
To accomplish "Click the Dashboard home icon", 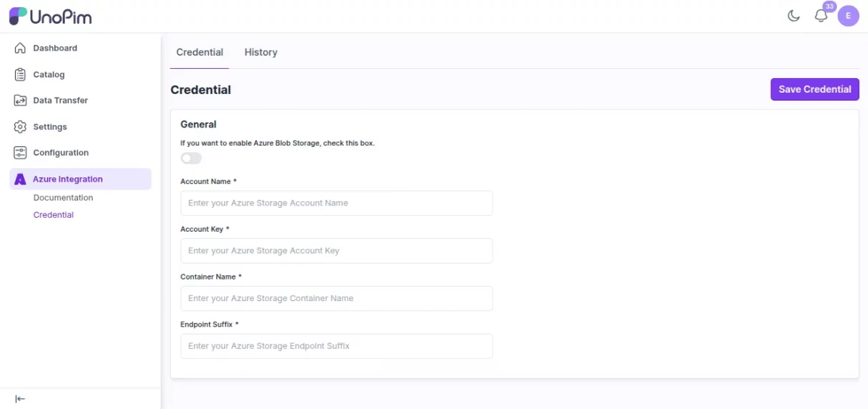I will [20, 49].
